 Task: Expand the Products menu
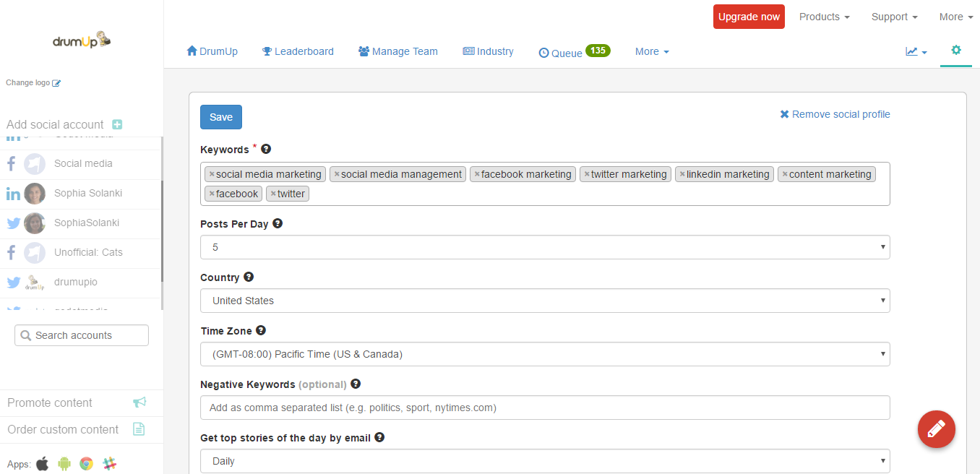(825, 17)
